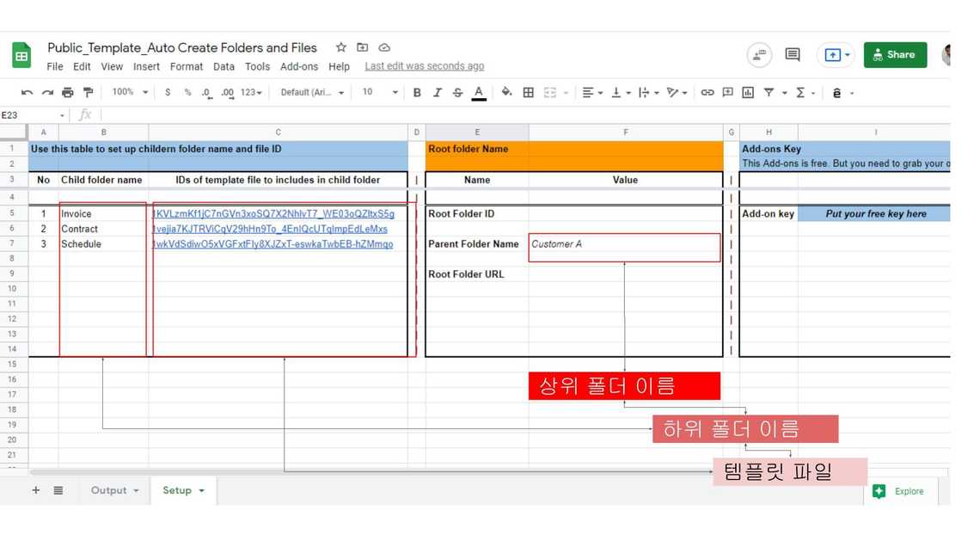Toggle bold formatting
The height and width of the screenshot is (535, 980).
click(417, 93)
